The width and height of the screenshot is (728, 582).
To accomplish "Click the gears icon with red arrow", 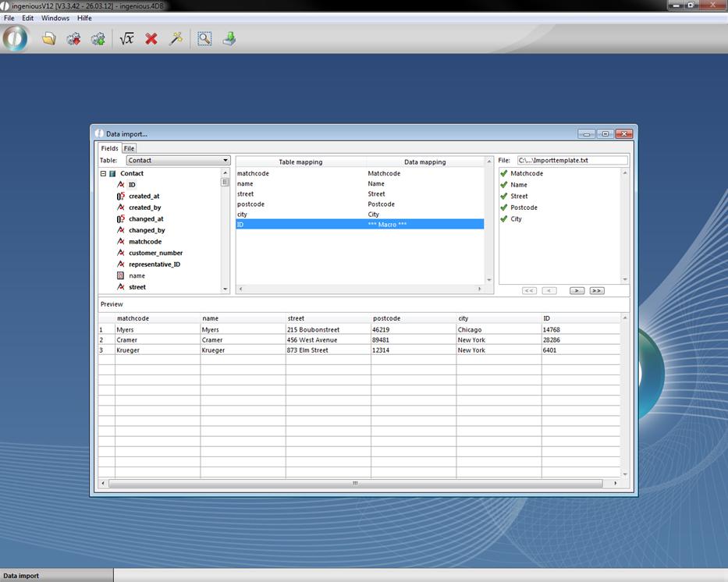I will click(x=73, y=38).
